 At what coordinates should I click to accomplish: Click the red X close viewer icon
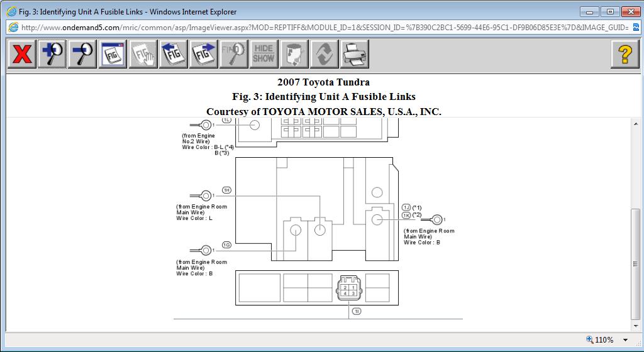click(22, 54)
